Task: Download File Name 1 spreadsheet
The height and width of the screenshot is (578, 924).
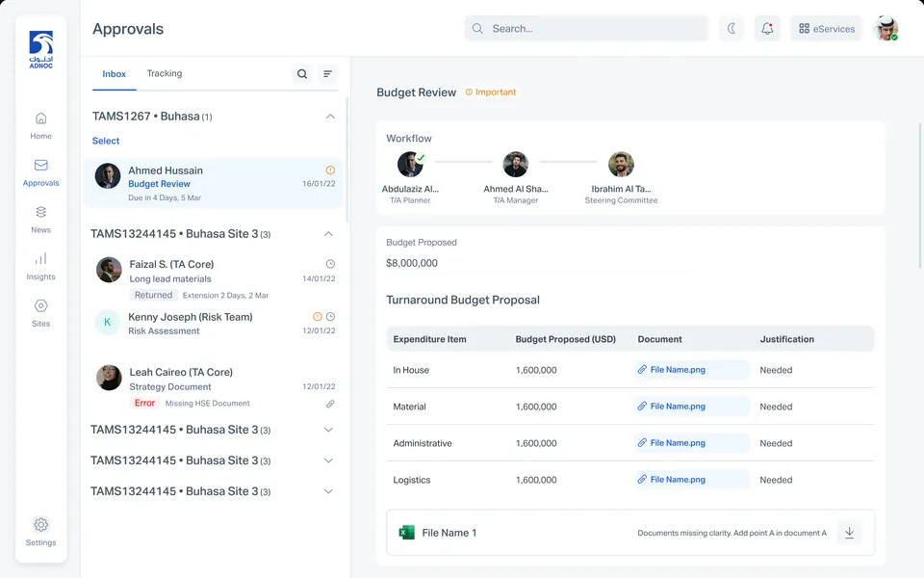Action: 850,533
